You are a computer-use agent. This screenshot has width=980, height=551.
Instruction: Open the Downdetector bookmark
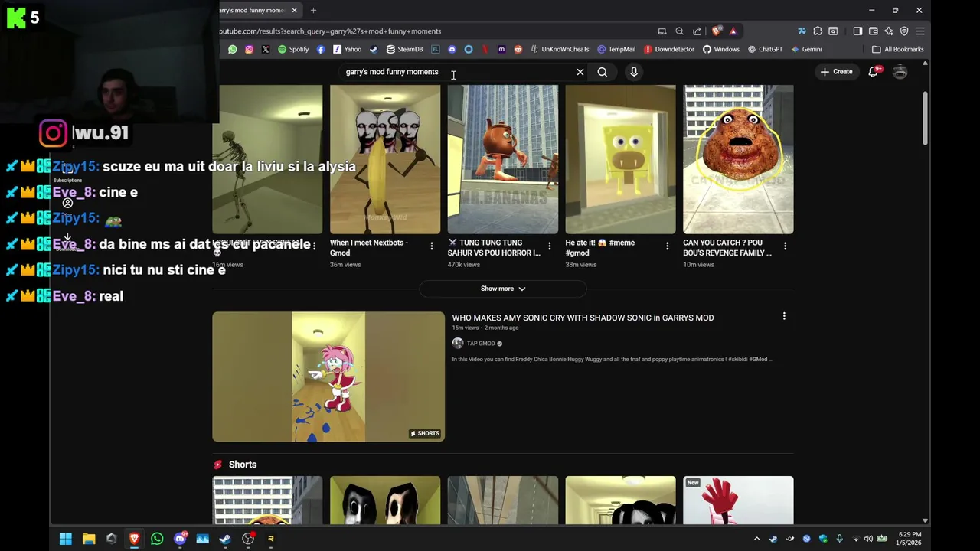point(668,49)
